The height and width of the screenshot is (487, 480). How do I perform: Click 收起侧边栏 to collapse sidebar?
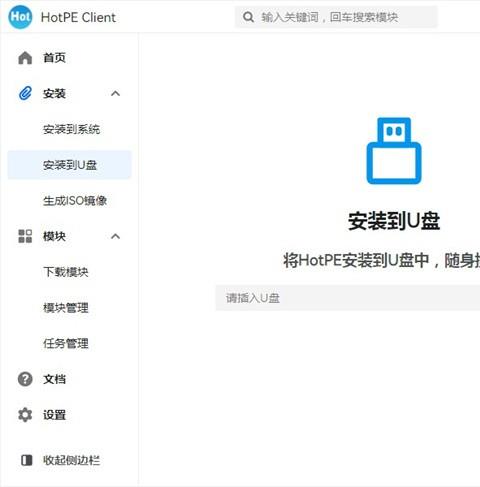pyautogui.click(x=71, y=460)
